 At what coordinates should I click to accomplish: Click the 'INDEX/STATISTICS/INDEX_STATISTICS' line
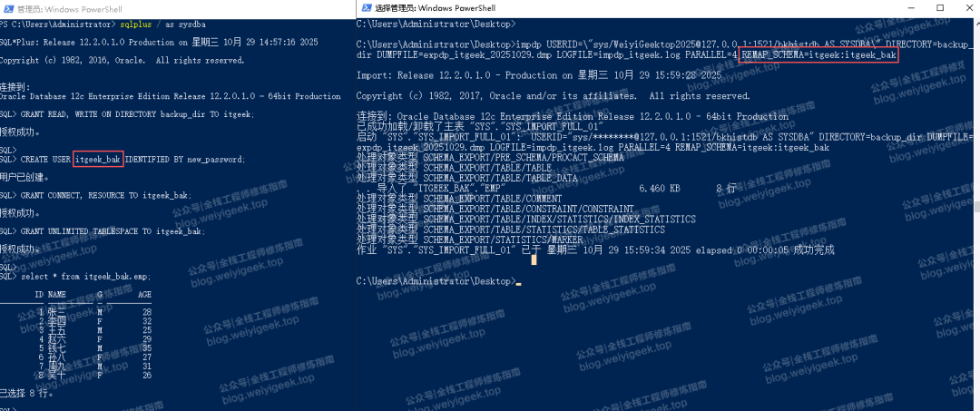tap(525, 220)
